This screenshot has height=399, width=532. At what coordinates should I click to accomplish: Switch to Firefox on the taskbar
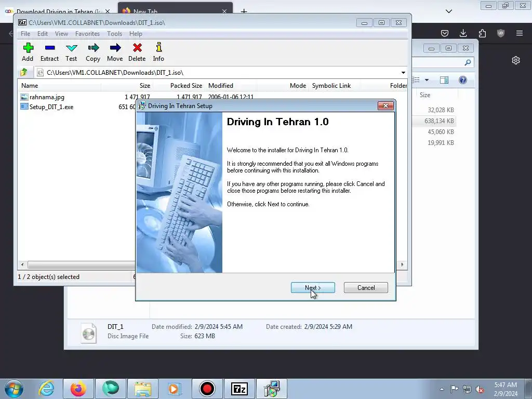click(78, 389)
